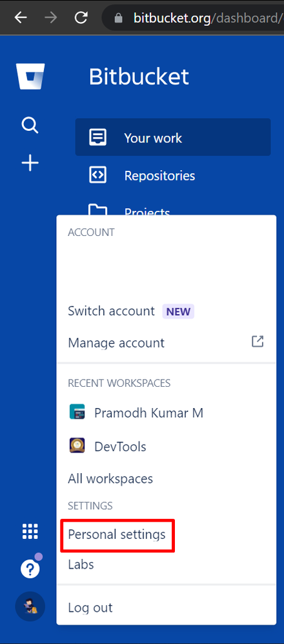Click the Bitbucket logo icon
Image resolution: width=284 pixels, height=644 pixels.
tap(30, 76)
